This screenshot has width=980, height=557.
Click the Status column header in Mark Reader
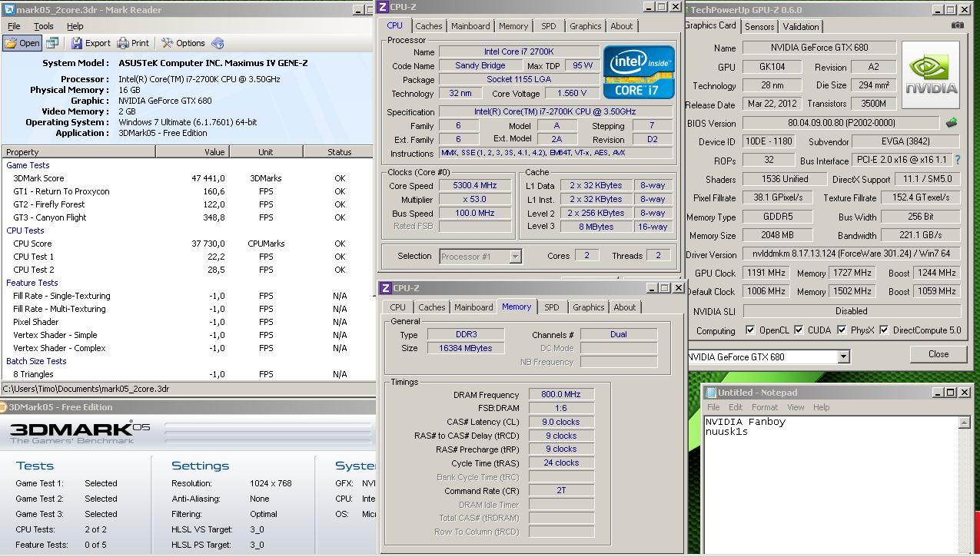pyautogui.click(x=338, y=152)
